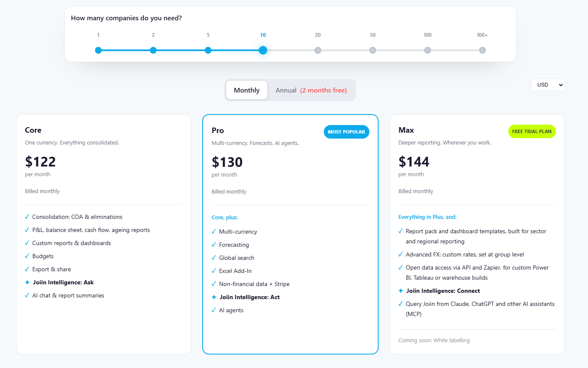Click the Pro plan title
The width and height of the screenshot is (588, 368).
(x=218, y=131)
